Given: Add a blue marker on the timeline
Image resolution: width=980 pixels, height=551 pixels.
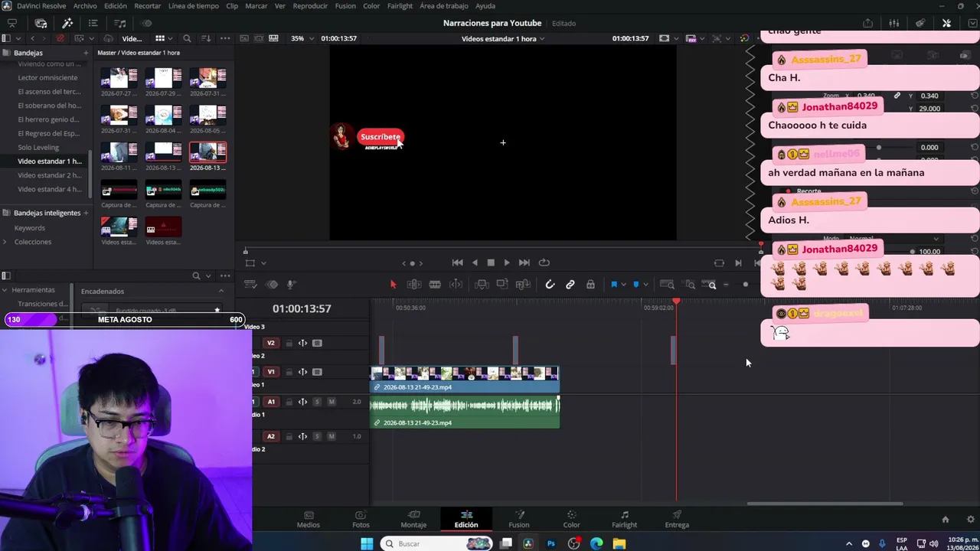Looking at the screenshot, I should coord(635,285).
